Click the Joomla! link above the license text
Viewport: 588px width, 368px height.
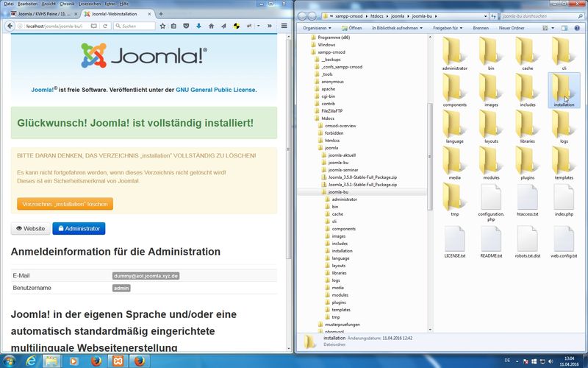(x=43, y=90)
